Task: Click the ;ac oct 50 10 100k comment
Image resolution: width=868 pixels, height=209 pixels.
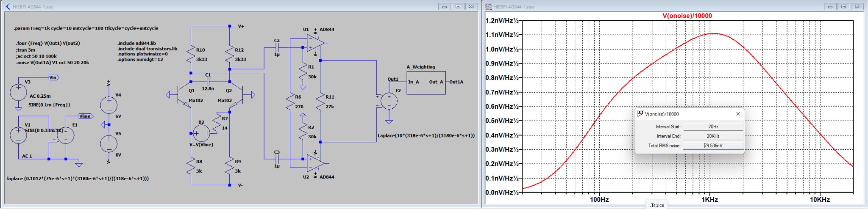Action: pos(36,56)
